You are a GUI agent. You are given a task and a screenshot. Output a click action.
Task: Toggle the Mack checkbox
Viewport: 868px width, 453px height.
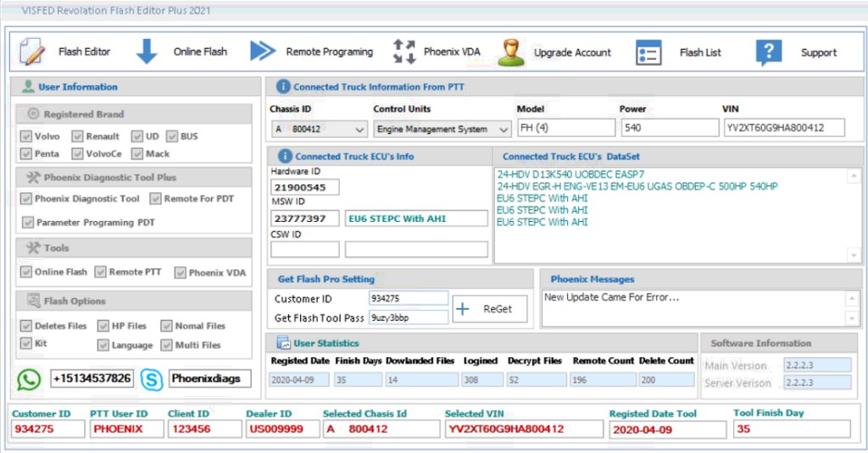point(137,153)
